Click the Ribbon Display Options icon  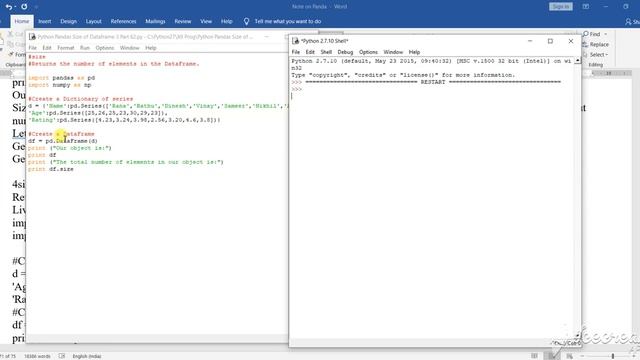coord(586,7)
